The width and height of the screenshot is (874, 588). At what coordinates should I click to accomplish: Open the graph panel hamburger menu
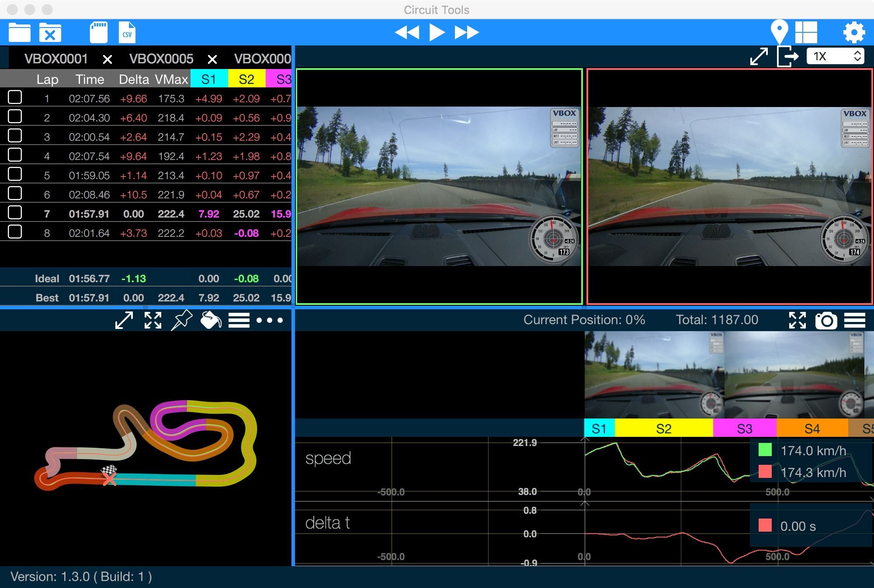tap(854, 320)
